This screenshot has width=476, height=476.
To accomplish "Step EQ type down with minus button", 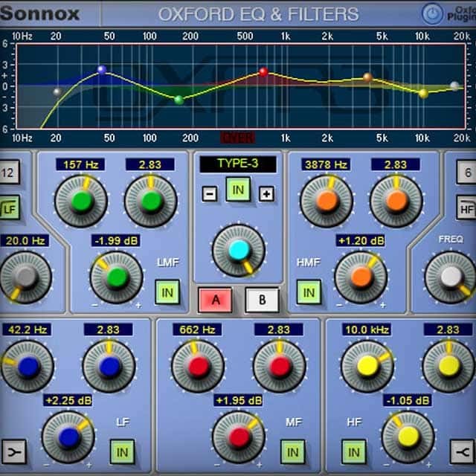I will (211, 193).
